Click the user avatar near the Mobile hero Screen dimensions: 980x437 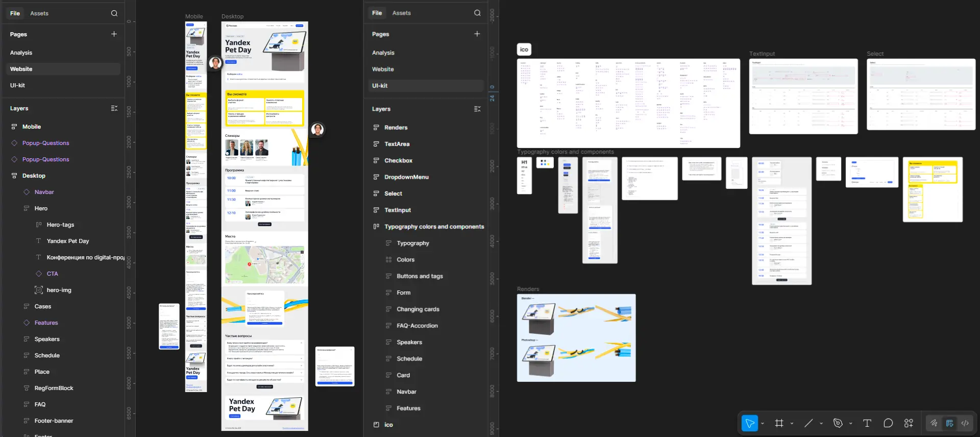coord(215,63)
